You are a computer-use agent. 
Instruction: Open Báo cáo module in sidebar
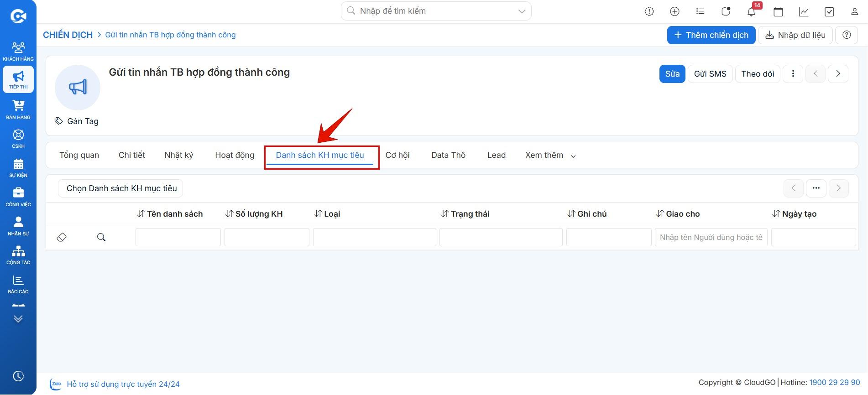point(18,284)
